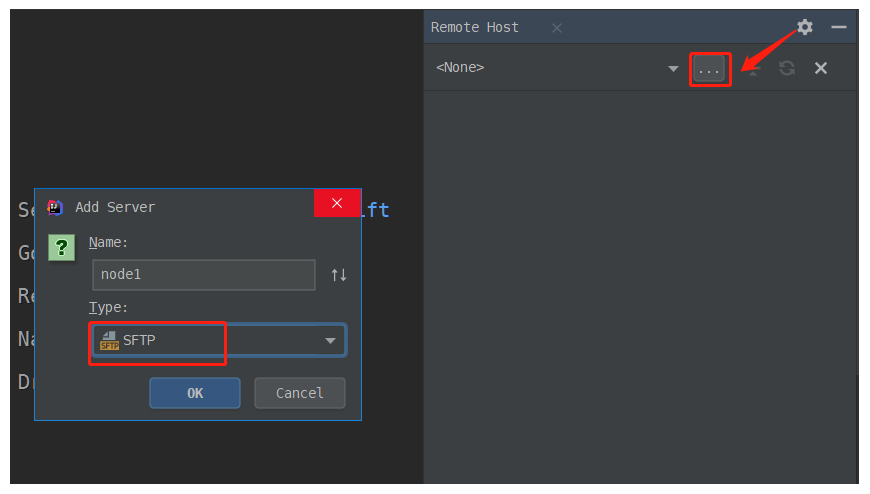Hide the Remote Host tool window
The width and height of the screenshot is (870, 494).
(x=839, y=27)
